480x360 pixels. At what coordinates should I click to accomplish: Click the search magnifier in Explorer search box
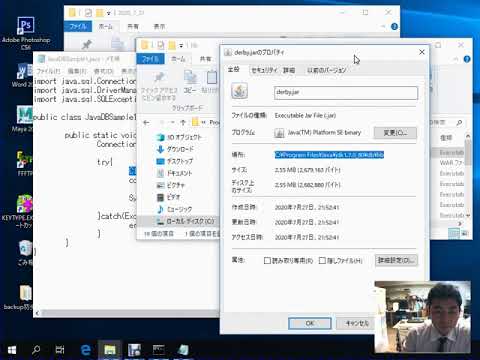click(x=459, y=123)
